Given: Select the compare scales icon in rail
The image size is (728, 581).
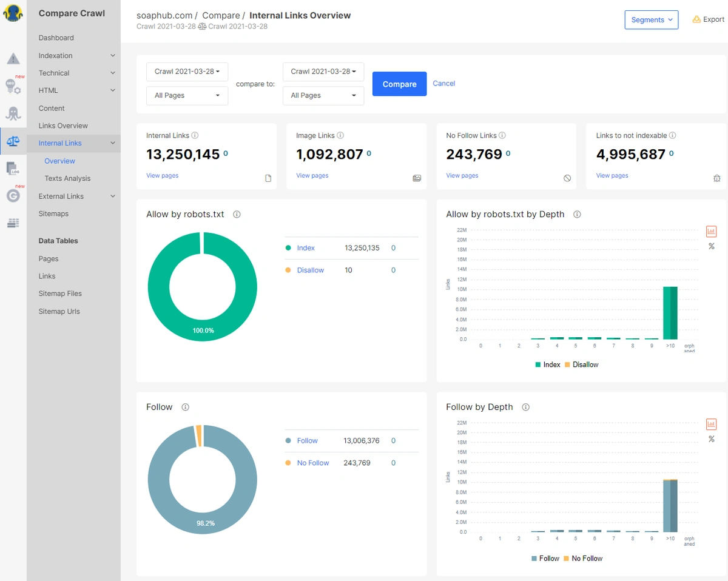Looking at the screenshot, I should 13,141.
